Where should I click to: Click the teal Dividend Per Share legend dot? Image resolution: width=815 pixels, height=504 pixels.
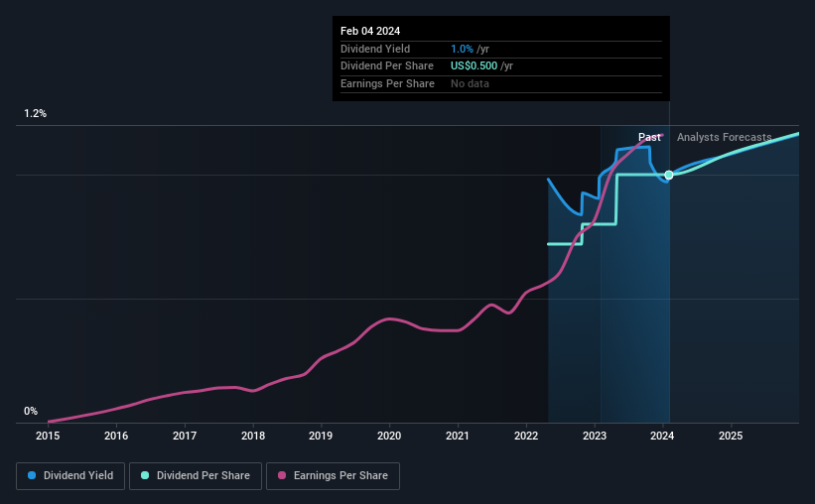145,475
